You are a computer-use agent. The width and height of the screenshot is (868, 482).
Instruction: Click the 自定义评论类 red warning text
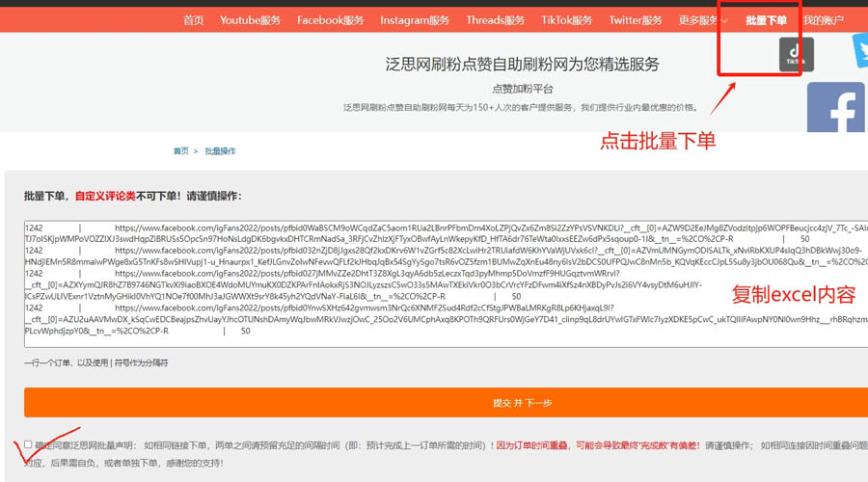click(105, 196)
